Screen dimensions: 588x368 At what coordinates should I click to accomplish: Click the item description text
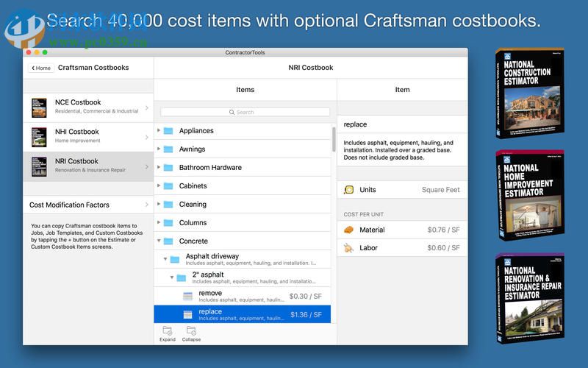coord(398,150)
